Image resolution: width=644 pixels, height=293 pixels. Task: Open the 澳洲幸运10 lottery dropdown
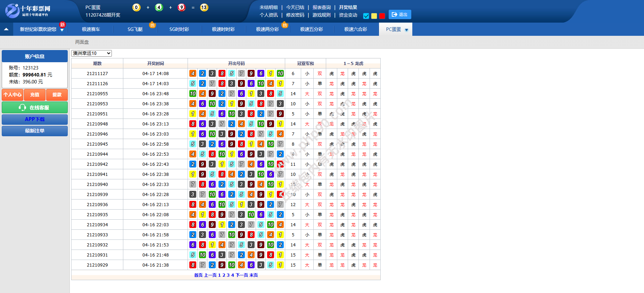click(x=92, y=53)
